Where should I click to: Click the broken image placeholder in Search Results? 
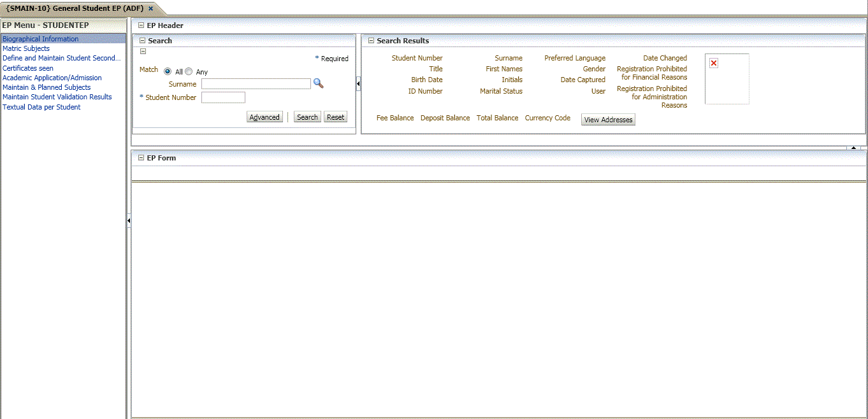pyautogui.click(x=713, y=62)
